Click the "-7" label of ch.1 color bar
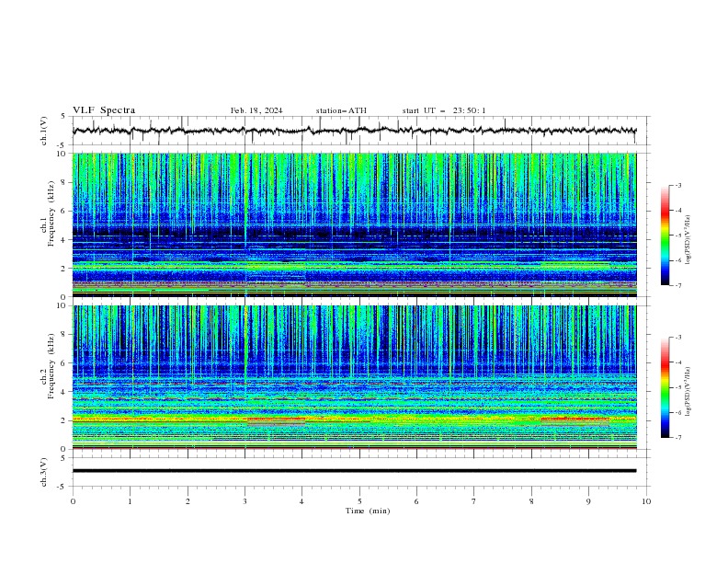Image resolution: width=728 pixels, height=563 pixels. [678, 285]
